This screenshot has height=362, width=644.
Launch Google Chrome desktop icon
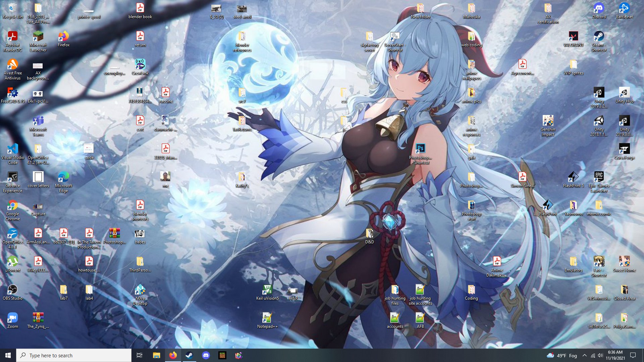click(12, 210)
